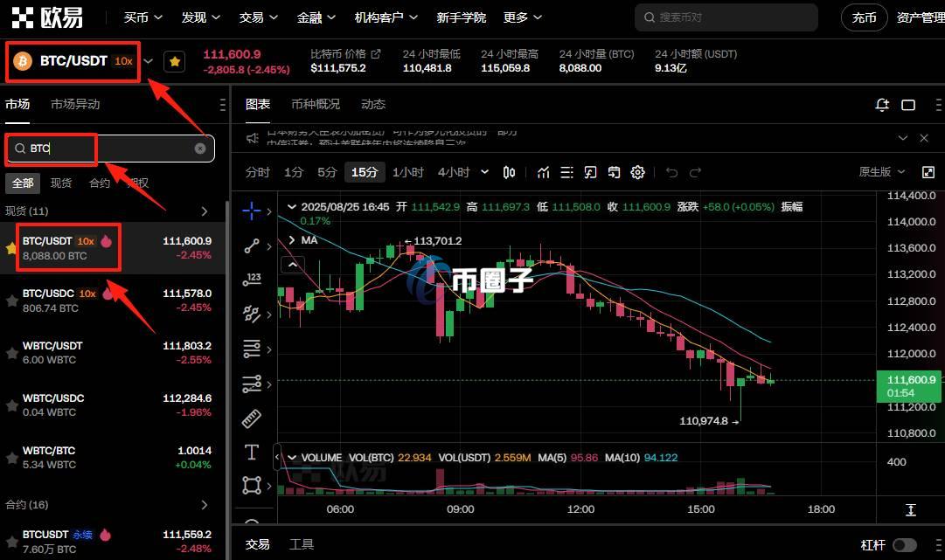Image resolution: width=945 pixels, height=560 pixels.
Task: Select the 合约 market filter tab
Action: point(100,183)
